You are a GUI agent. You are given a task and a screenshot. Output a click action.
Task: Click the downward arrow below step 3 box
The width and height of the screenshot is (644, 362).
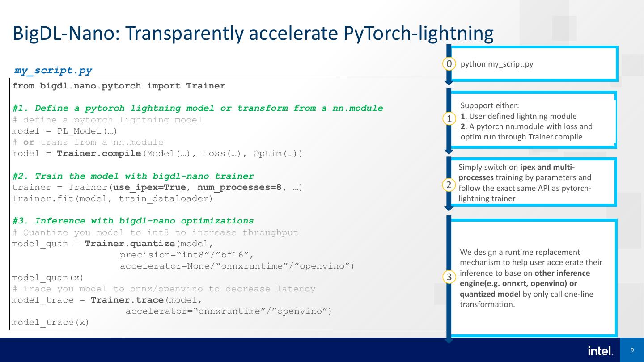[449, 341]
